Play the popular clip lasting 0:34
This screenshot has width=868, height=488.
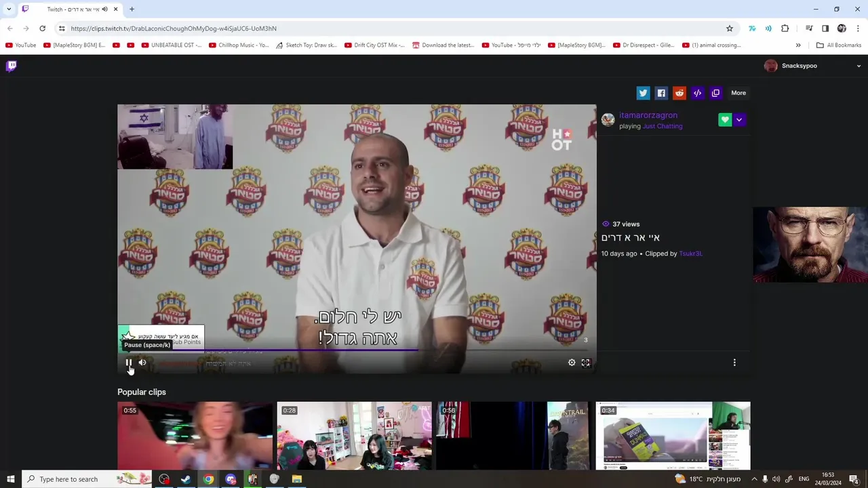(673, 436)
